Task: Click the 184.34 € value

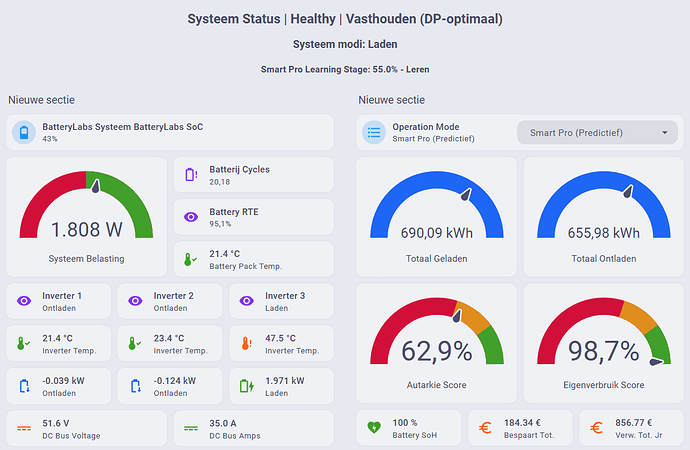Action: [522, 423]
